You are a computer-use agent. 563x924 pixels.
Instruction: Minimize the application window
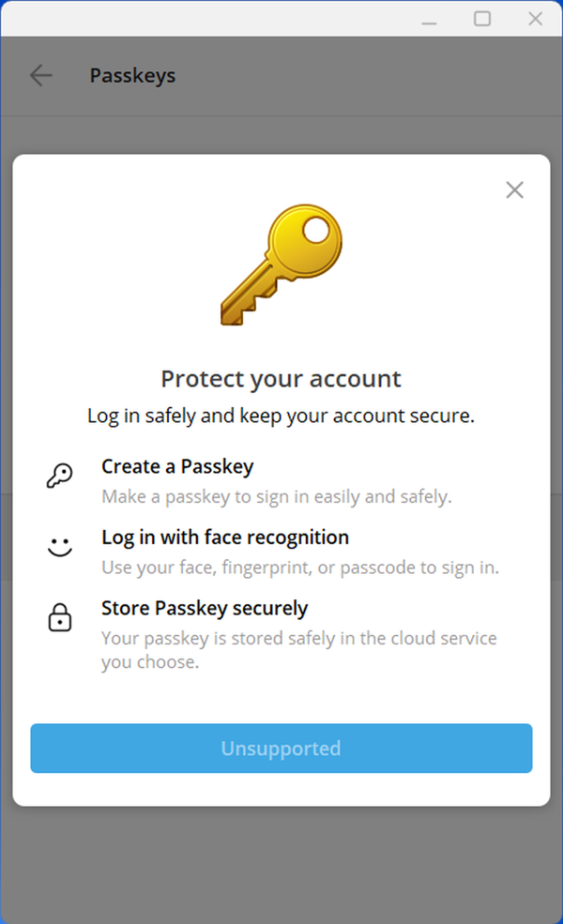click(429, 19)
